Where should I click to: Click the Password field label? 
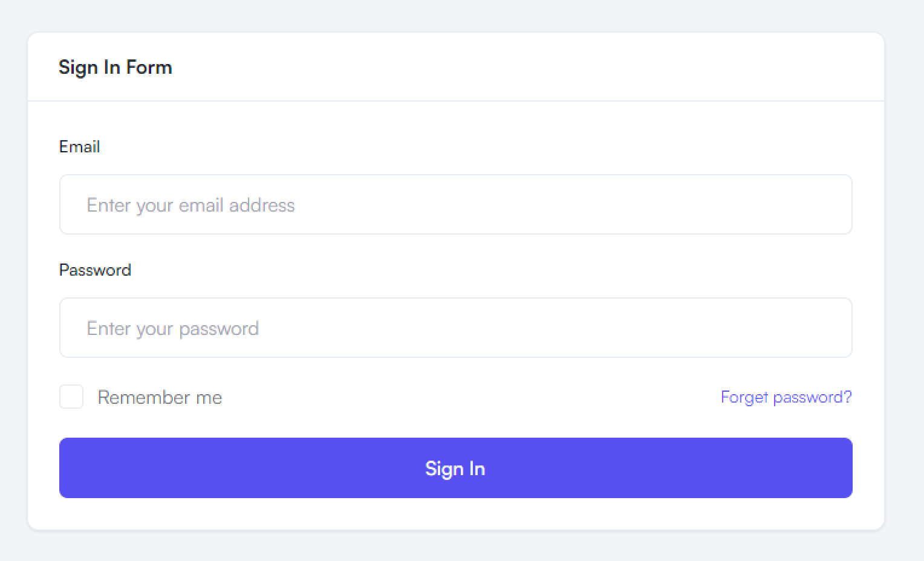(95, 270)
